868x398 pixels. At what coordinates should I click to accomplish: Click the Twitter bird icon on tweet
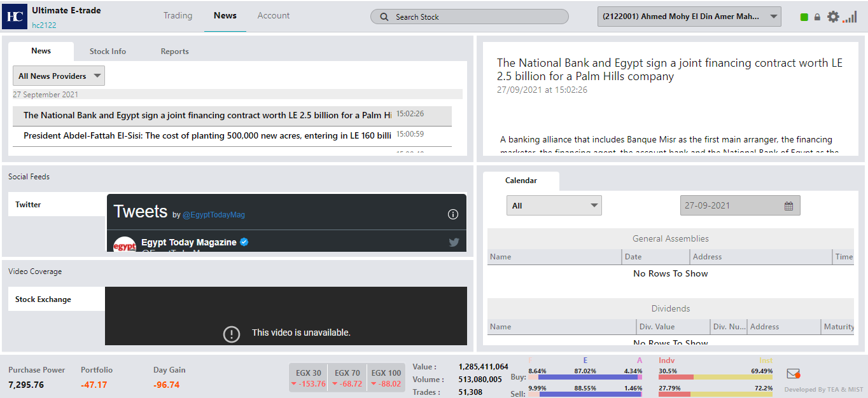[454, 242]
